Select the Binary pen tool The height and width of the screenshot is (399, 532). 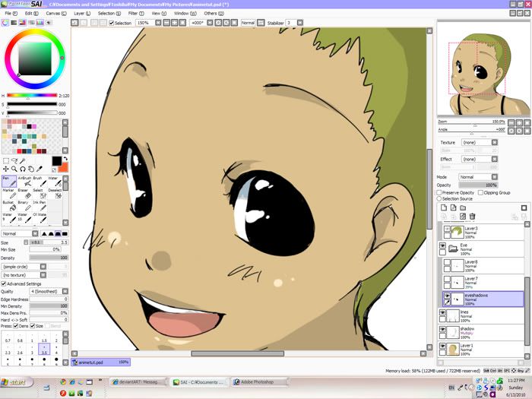click(24, 206)
